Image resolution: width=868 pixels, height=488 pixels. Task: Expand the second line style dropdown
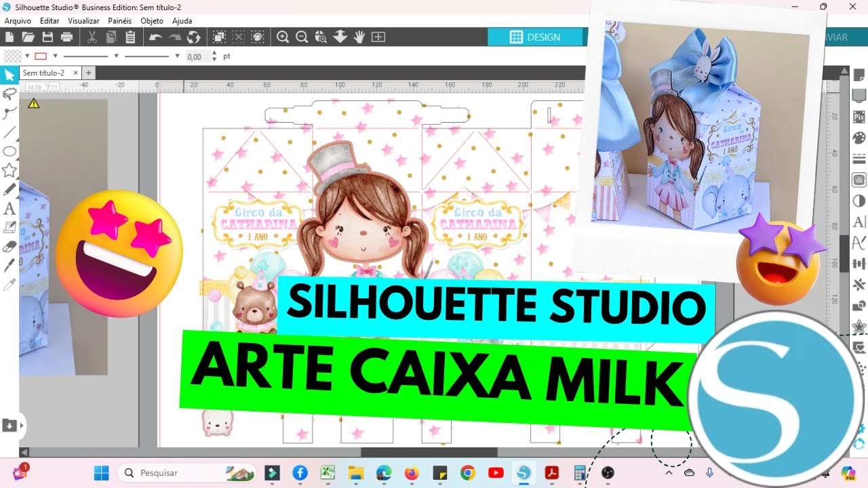click(178, 56)
